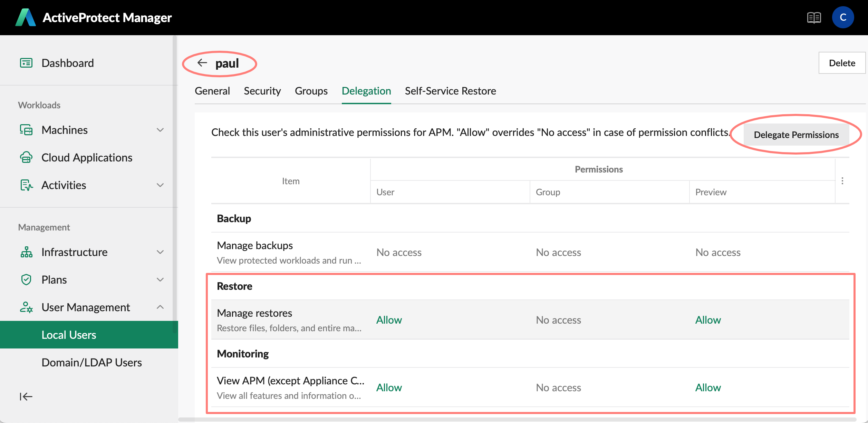Viewport: 868px width, 423px height.
Task: Click the Item column header
Action: tap(291, 181)
